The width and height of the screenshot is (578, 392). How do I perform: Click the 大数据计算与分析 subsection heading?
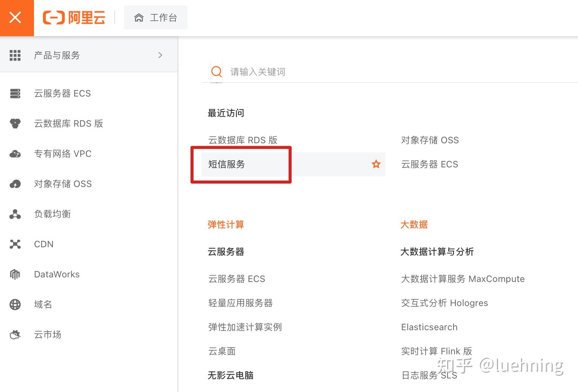pos(437,252)
